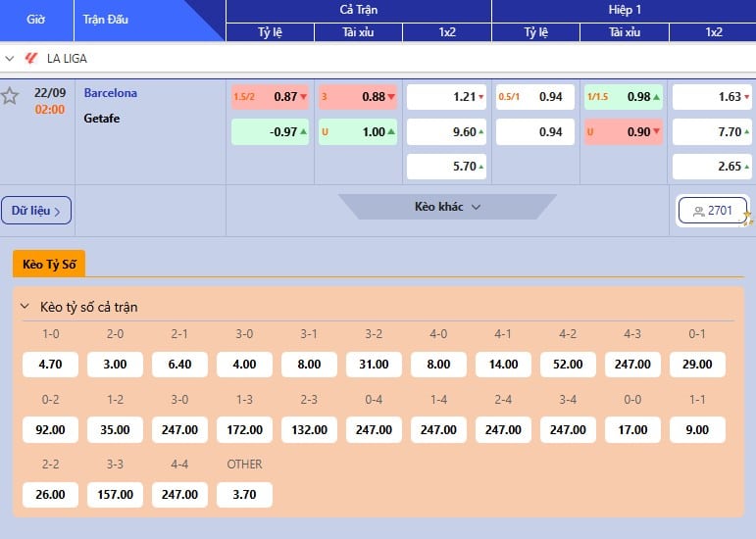The height and width of the screenshot is (539, 756).
Task: Click the La Liga league logo icon
Action: coord(29,58)
